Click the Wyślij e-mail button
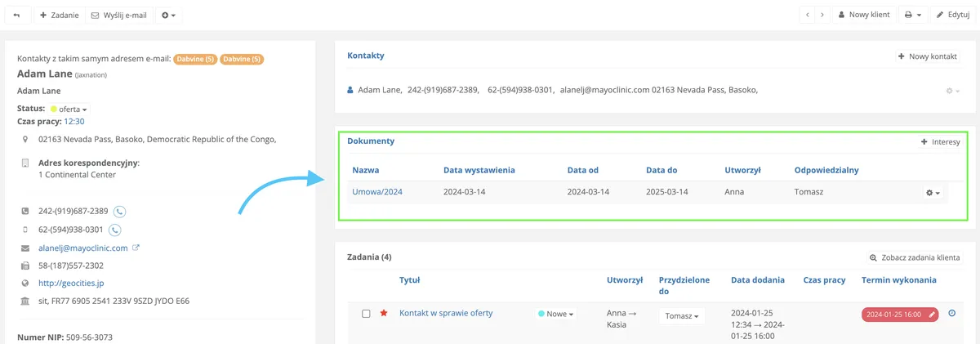 click(118, 15)
